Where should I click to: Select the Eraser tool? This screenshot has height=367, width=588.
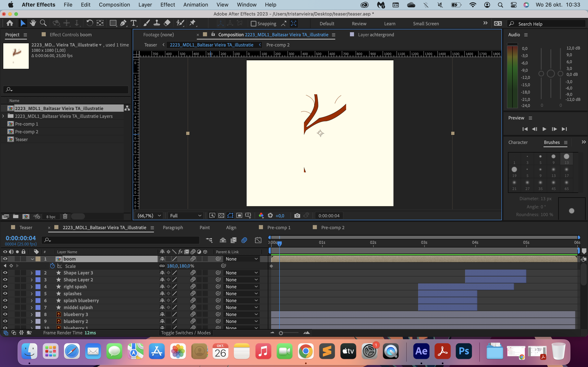click(x=167, y=23)
